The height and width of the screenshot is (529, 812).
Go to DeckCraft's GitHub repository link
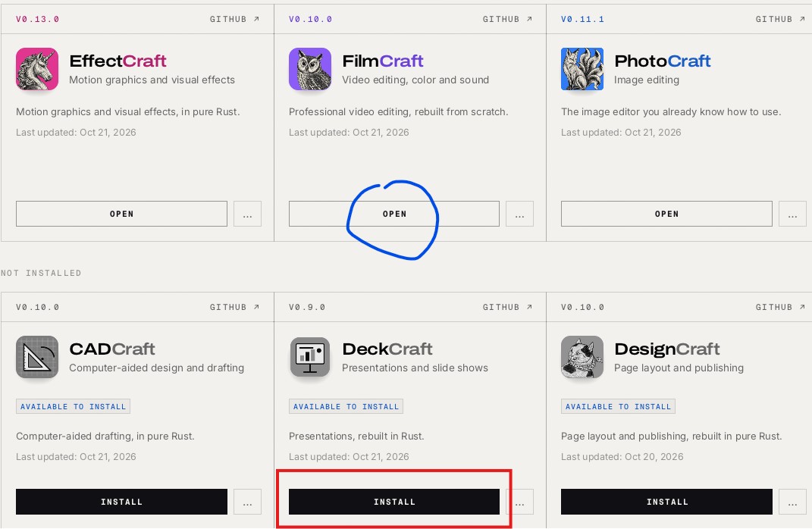(x=507, y=307)
